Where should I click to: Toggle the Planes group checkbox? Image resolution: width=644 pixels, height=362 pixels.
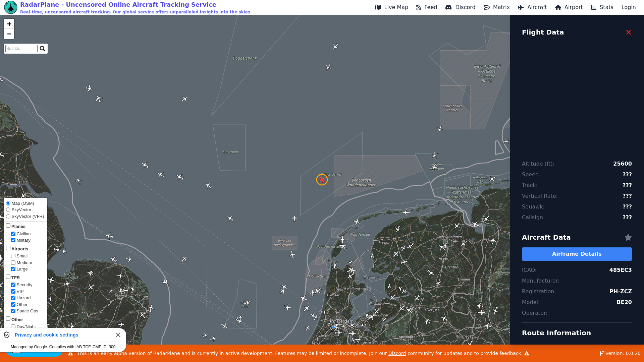8,226
